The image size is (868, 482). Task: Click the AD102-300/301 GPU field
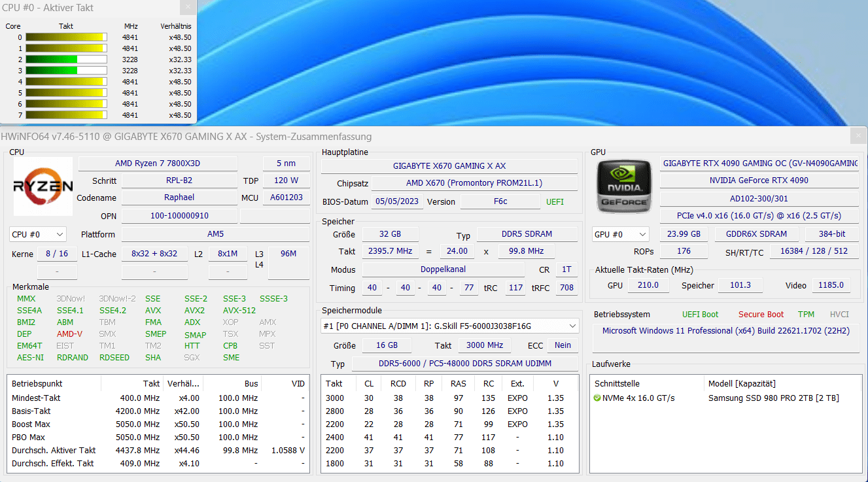[x=759, y=198]
